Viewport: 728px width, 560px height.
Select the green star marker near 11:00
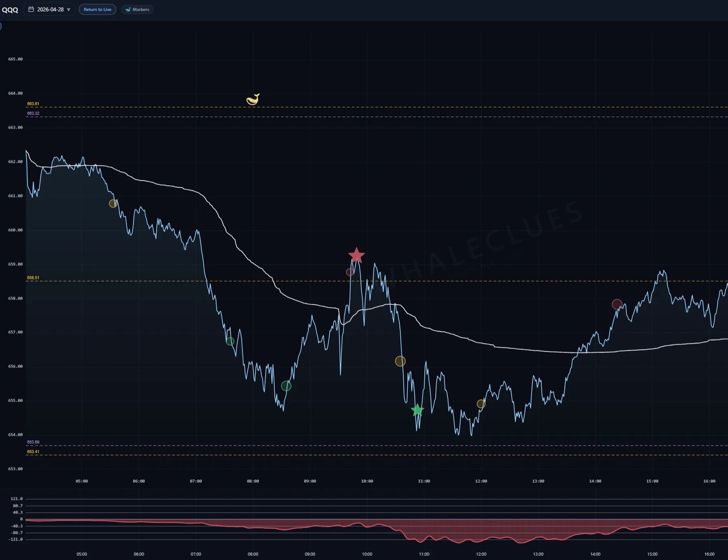(x=417, y=410)
